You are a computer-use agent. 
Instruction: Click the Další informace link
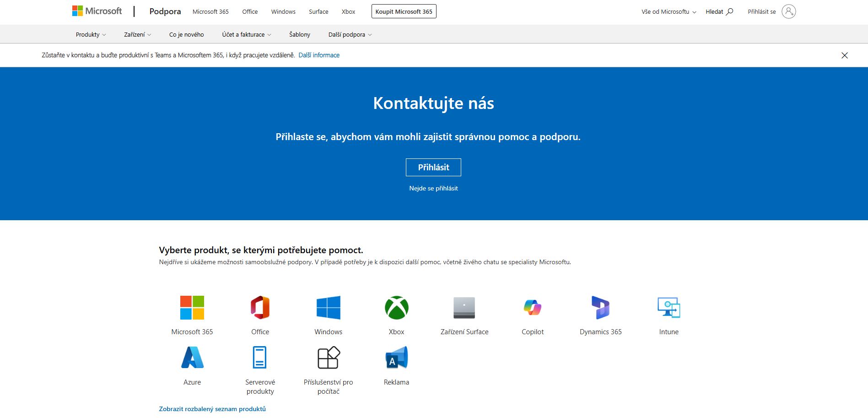[x=319, y=55]
